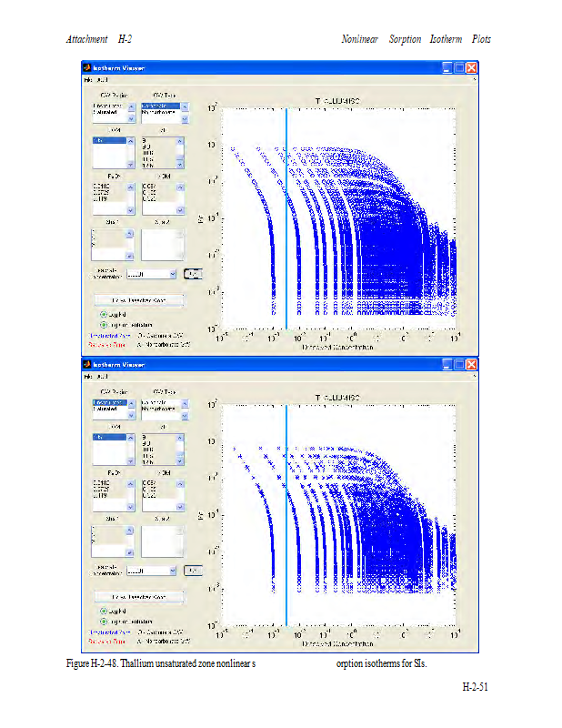
Task: Open the File menu in the upper window
Action: tap(89, 80)
